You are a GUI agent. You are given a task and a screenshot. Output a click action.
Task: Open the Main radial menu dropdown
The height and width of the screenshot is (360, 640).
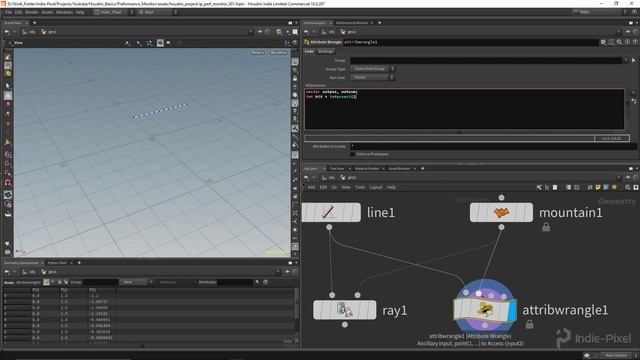[x=157, y=12]
